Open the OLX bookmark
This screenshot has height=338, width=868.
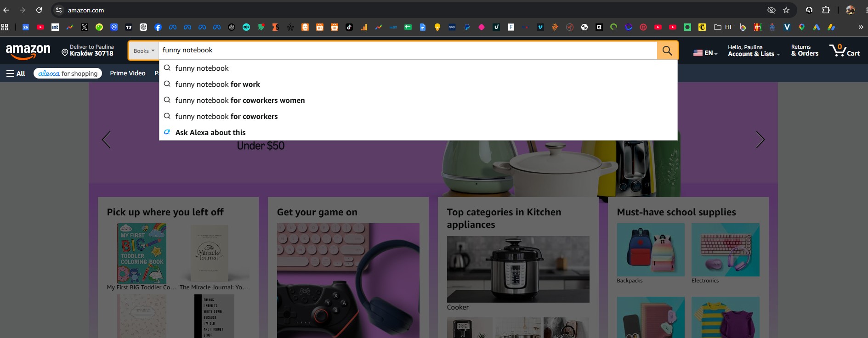[246, 27]
